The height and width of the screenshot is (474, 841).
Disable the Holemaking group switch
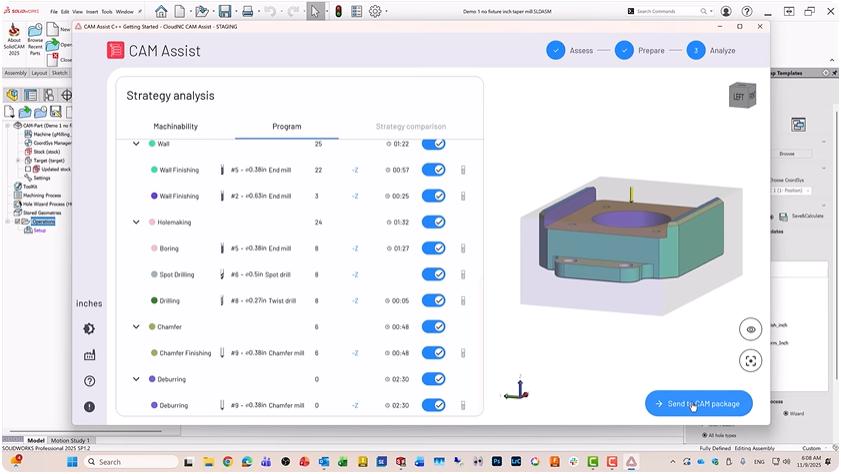point(433,222)
